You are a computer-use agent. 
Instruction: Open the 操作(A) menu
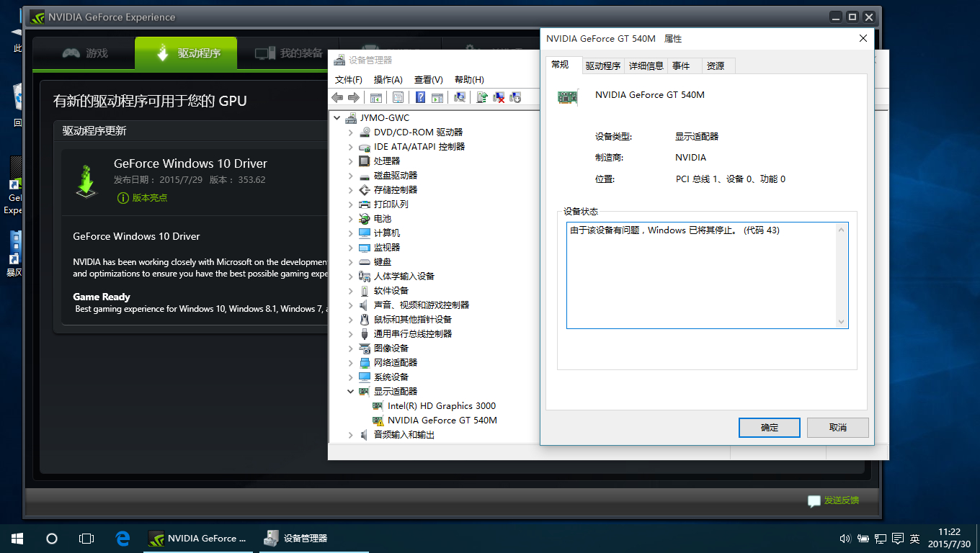point(388,80)
